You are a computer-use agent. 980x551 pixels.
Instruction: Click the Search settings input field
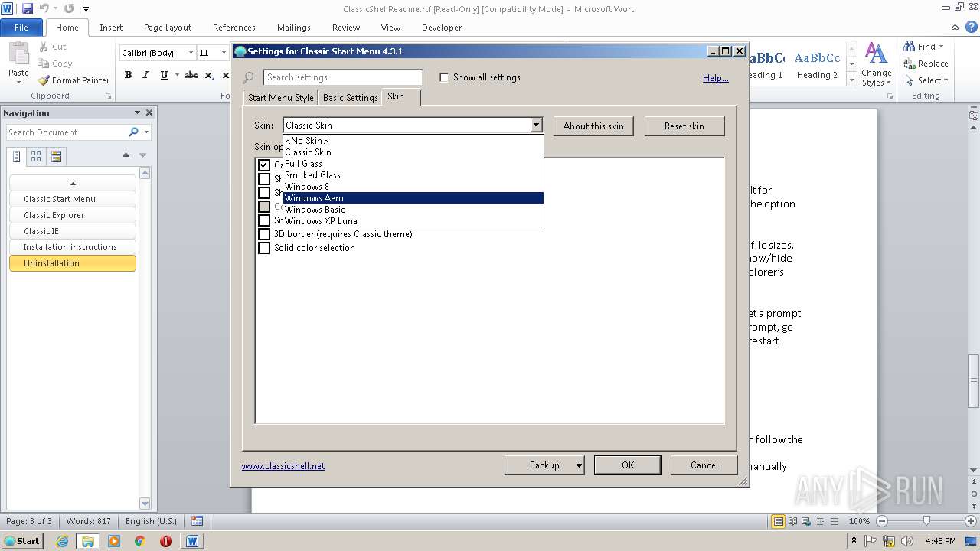[x=343, y=77]
